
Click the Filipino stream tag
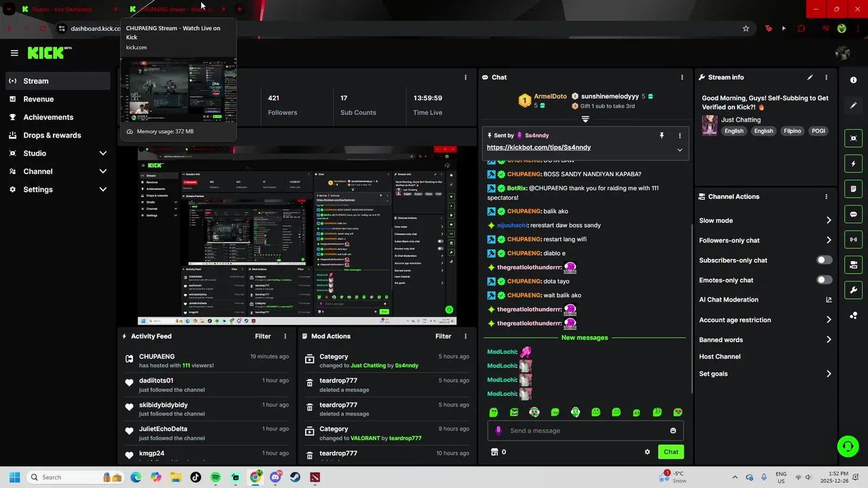coord(792,131)
